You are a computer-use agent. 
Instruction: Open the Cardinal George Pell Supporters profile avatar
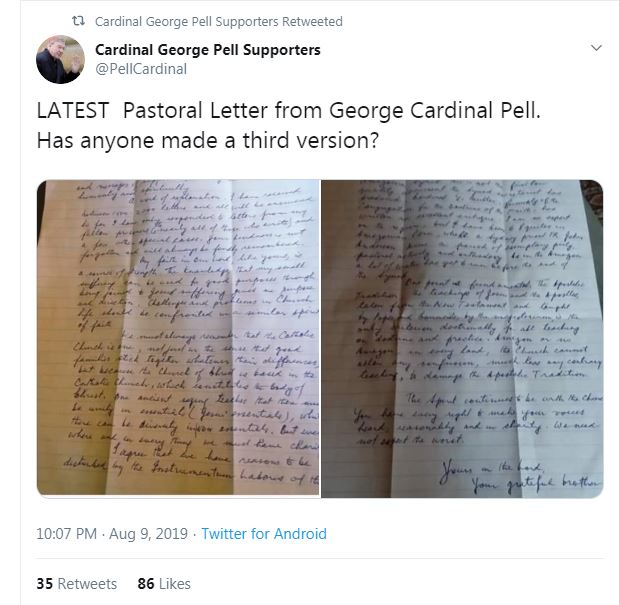(60, 59)
